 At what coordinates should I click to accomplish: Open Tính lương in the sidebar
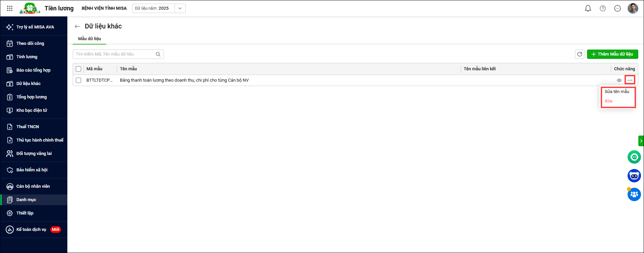[x=27, y=57]
